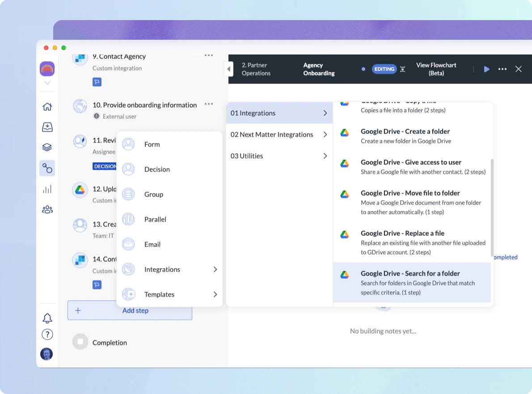The width and height of the screenshot is (532, 394).
Task: Click the plus icon in Add step
Action: tap(78, 310)
